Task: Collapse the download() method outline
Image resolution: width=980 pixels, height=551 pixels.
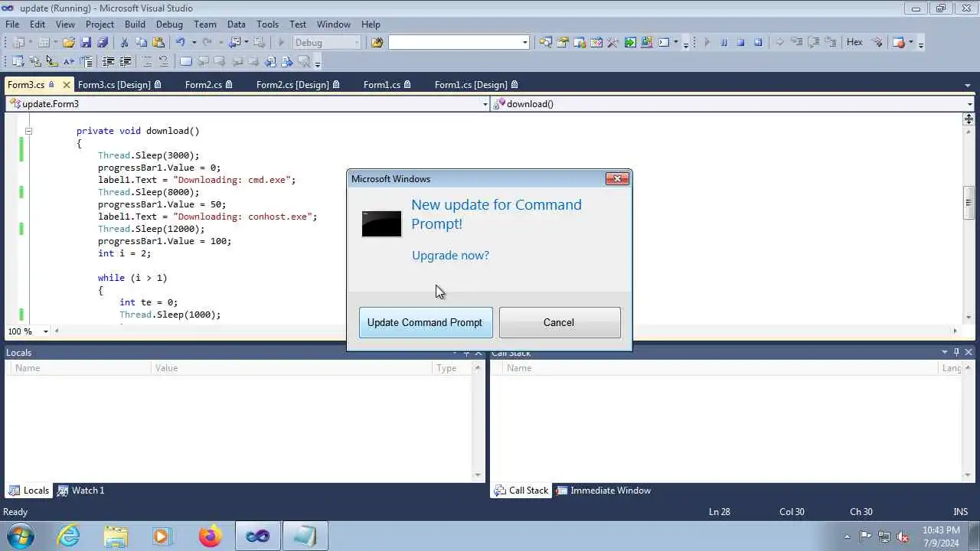Action: tap(28, 131)
